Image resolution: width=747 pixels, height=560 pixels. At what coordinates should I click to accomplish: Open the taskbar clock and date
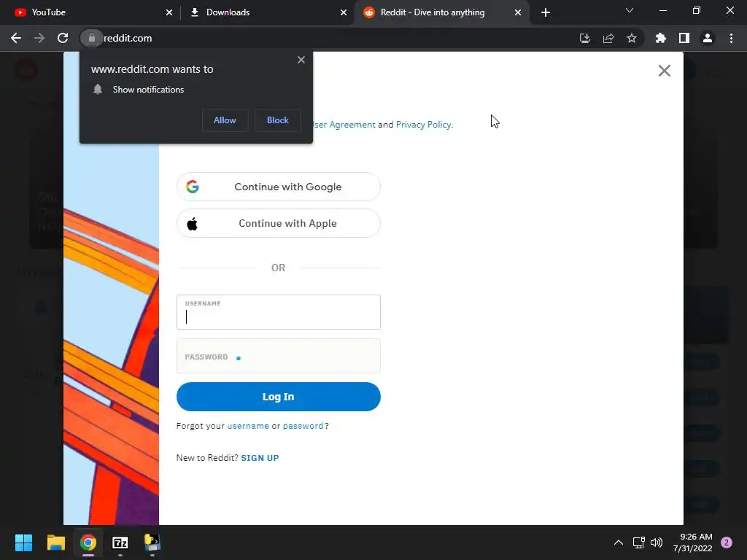693,542
